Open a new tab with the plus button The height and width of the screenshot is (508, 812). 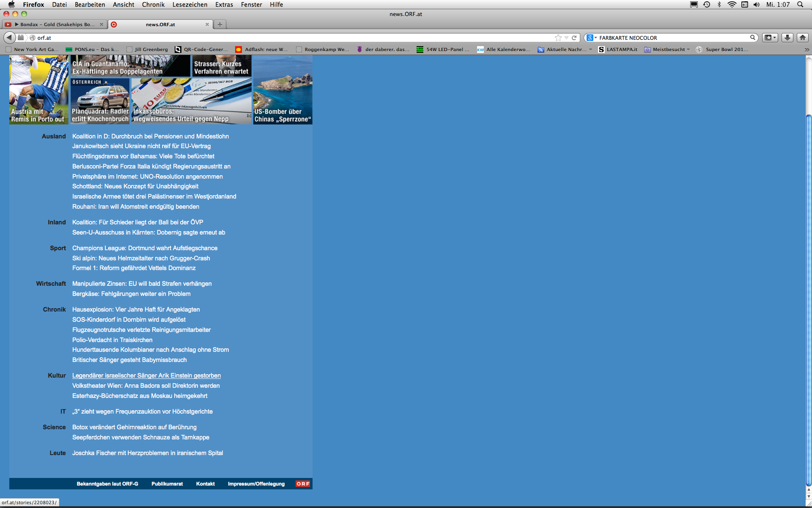tap(219, 25)
